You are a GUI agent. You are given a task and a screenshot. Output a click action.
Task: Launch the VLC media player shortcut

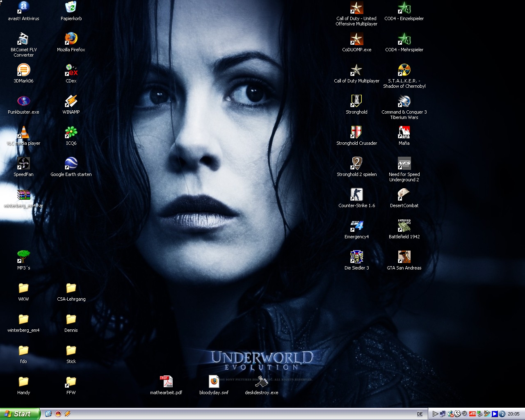23,132
